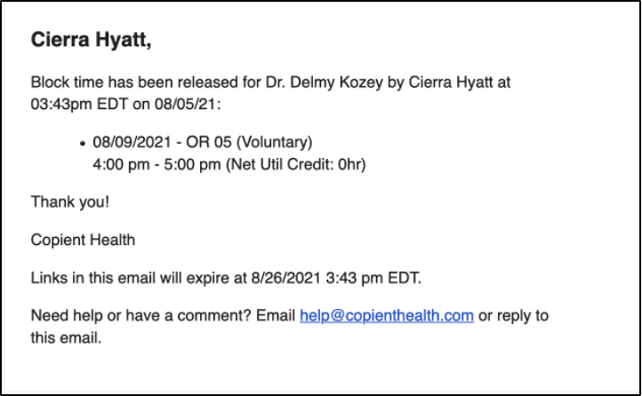Image resolution: width=642 pixels, height=396 pixels.
Task: Click the "Cierra Hyatt," greeting heading
Action: tap(91, 40)
